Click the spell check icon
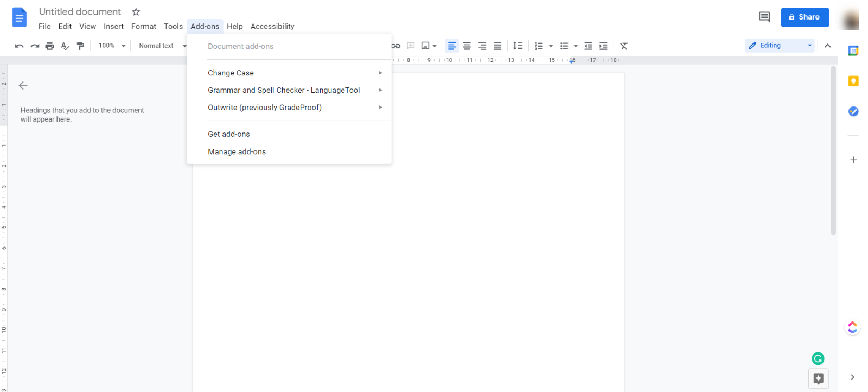The width and height of the screenshot is (868, 392). point(65,46)
